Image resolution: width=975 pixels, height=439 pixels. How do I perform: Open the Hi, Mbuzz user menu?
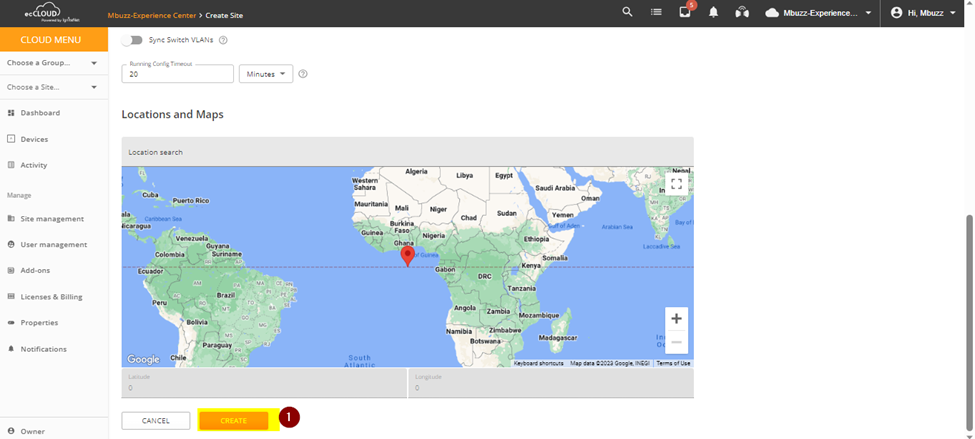[x=923, y=12]
